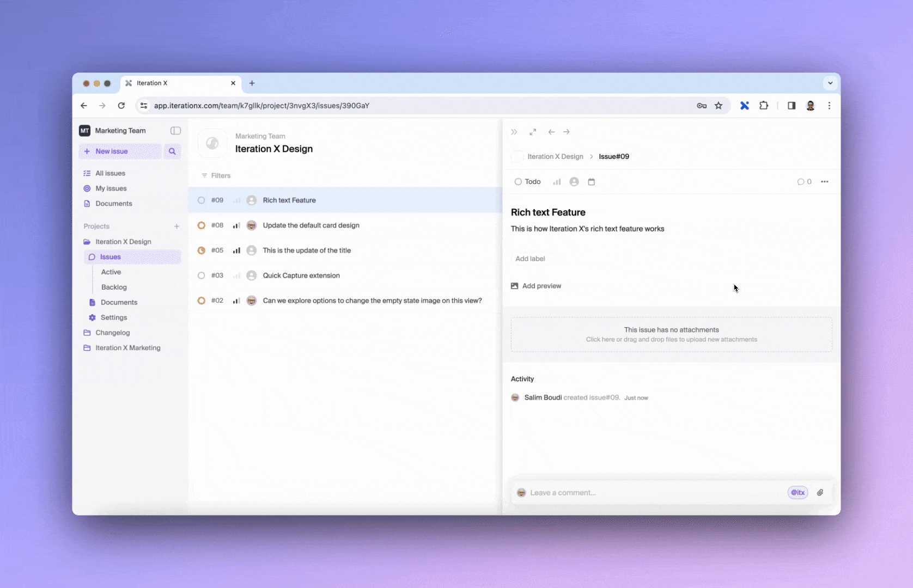Set priority using bars icon in issue toolbar
The height and width of the screenshot is (588, 913).
tap(557, 182)
